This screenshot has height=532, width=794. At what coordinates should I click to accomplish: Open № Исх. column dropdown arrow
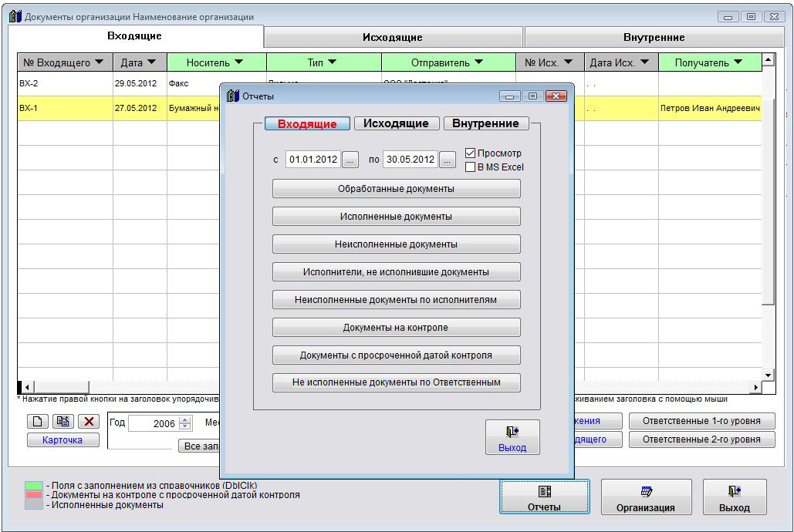pyautogui.click(x=568, y=62)
